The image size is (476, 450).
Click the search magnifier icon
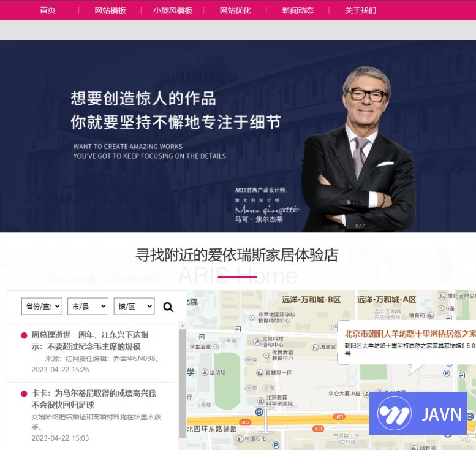(168, 307)
